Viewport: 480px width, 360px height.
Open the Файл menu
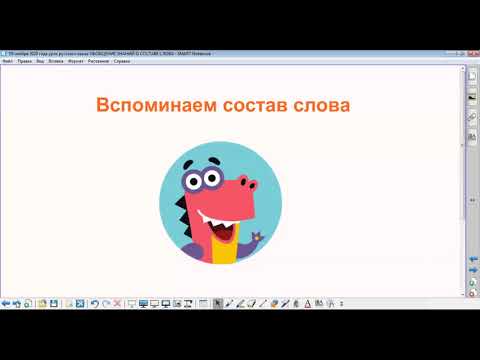[x=7, y=61]
